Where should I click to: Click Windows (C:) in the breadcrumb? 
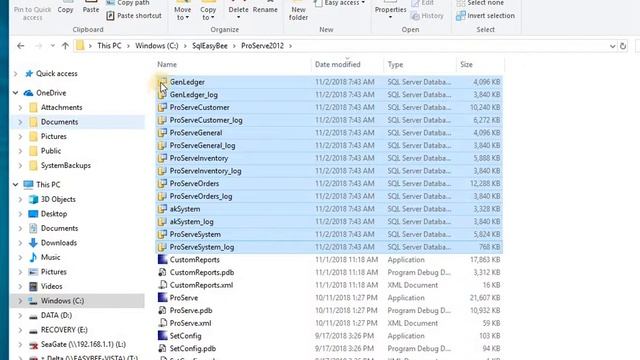tap(157, 46)
